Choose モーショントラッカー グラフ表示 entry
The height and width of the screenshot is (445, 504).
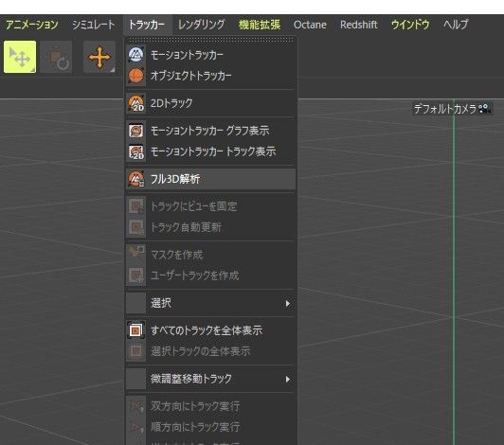tap(210, 131)
